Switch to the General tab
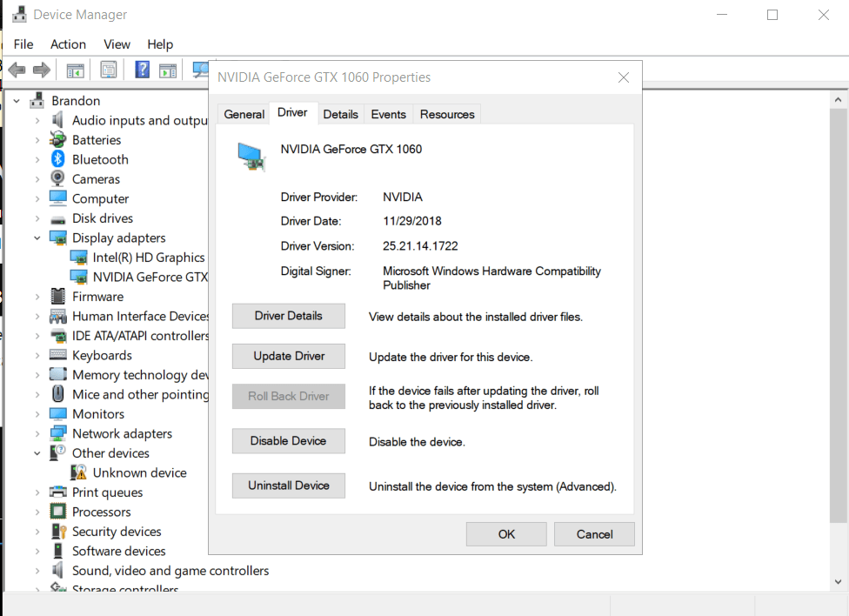The height and width of the screenshot is (616, 849). tap(244, 114)
